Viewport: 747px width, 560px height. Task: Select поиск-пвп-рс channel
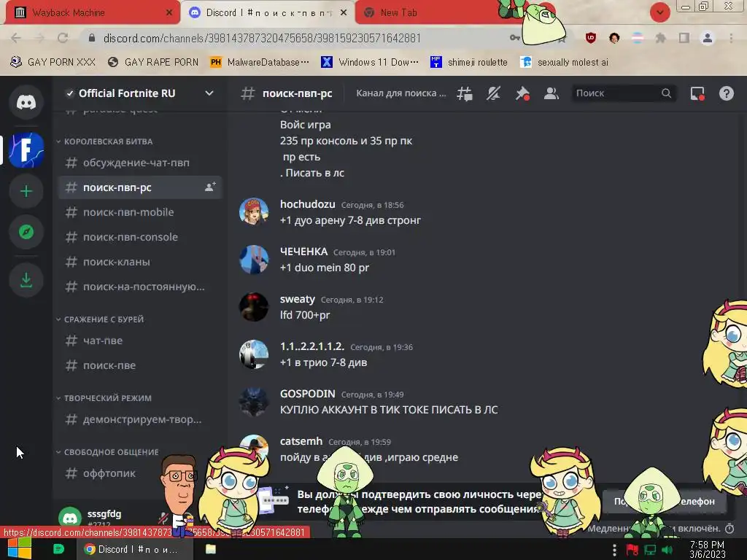140,187
